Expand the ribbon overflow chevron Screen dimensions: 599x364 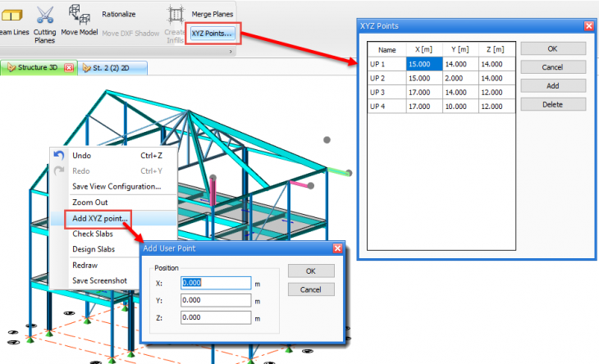231,52
